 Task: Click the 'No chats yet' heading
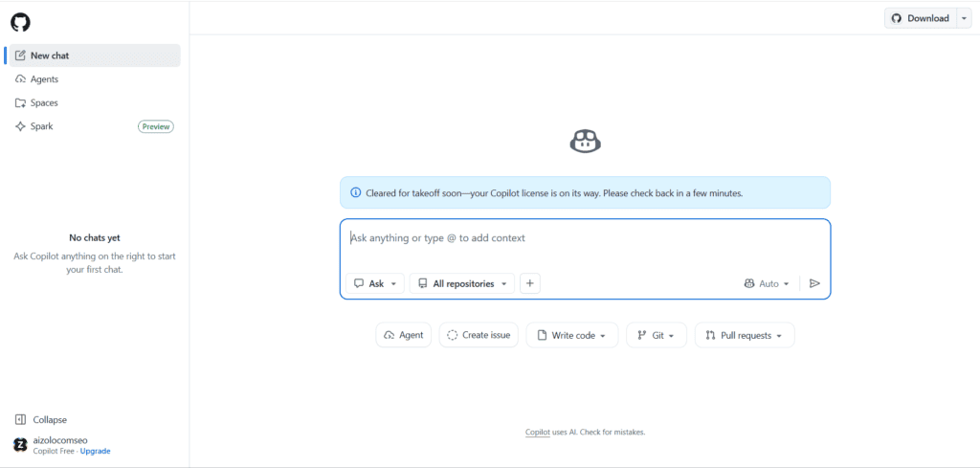pos(95,238)
